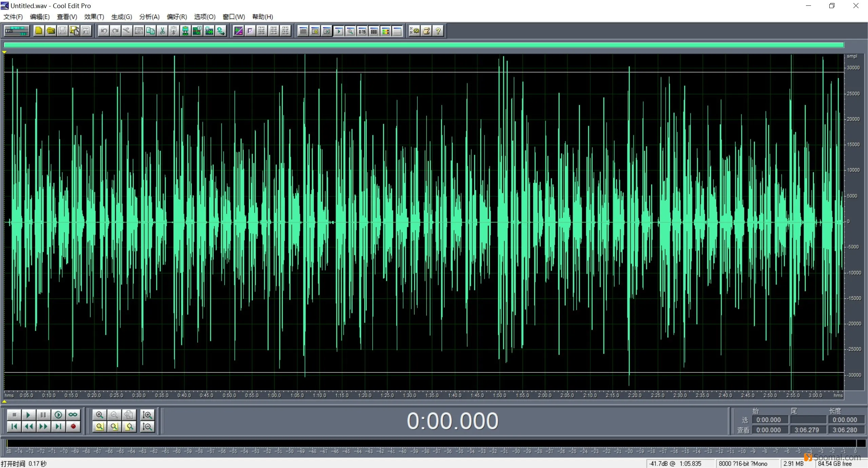Open the 效果(T) menu
Screen dimensions: 868x468
94,17
